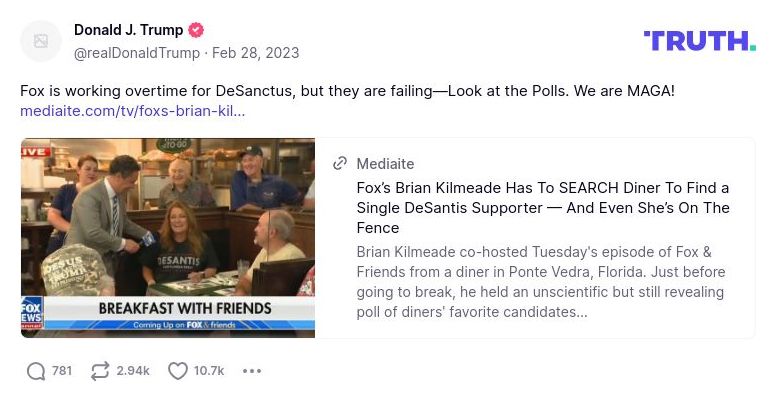Click the chain link icon beside Mediaite
Screen dimensions: 777x402
coord(340,163)
